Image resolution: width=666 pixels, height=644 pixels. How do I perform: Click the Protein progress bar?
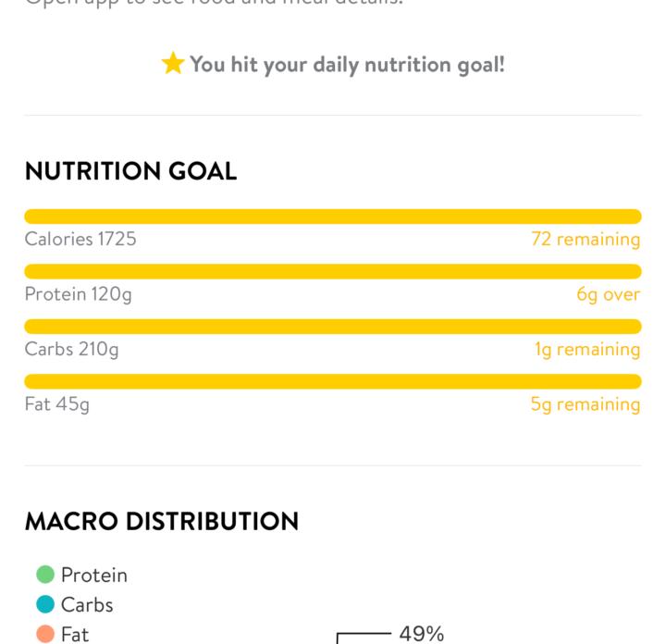click(x=333, y=272)
